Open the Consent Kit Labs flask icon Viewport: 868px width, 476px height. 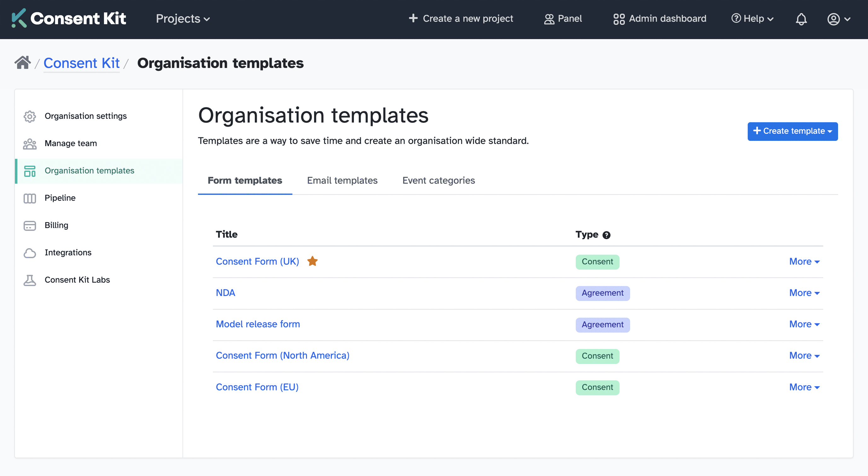(x=30, y=280)
